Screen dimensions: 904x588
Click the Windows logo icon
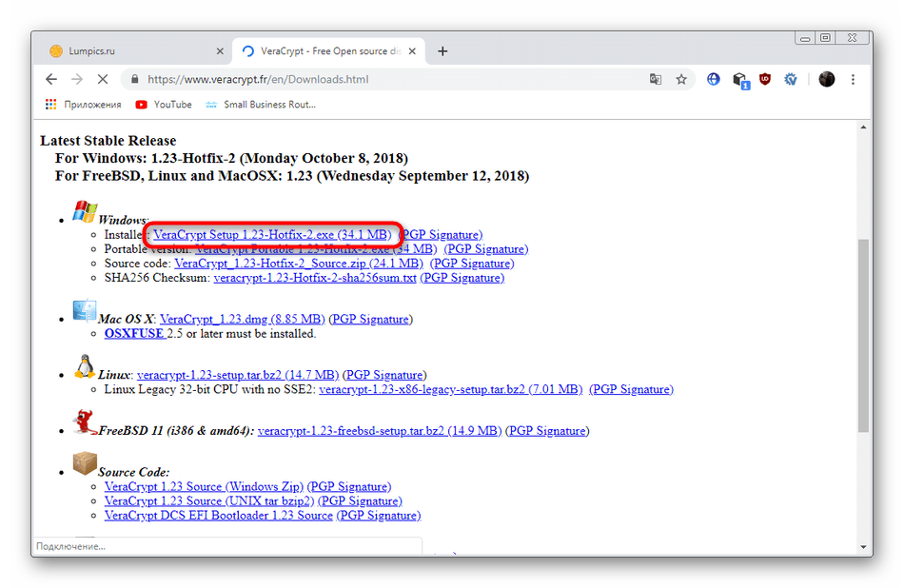pyautogui.click(x=85, y=211)
